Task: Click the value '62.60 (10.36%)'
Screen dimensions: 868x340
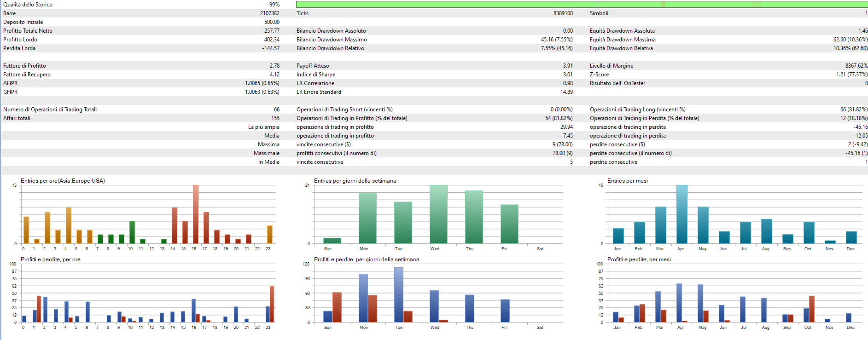Action: tap(851, 40)
